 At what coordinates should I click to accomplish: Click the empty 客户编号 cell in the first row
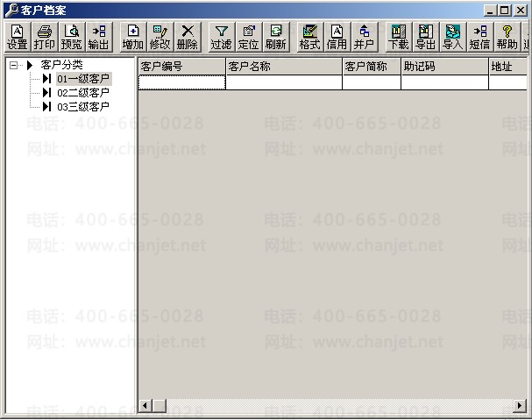181,82
